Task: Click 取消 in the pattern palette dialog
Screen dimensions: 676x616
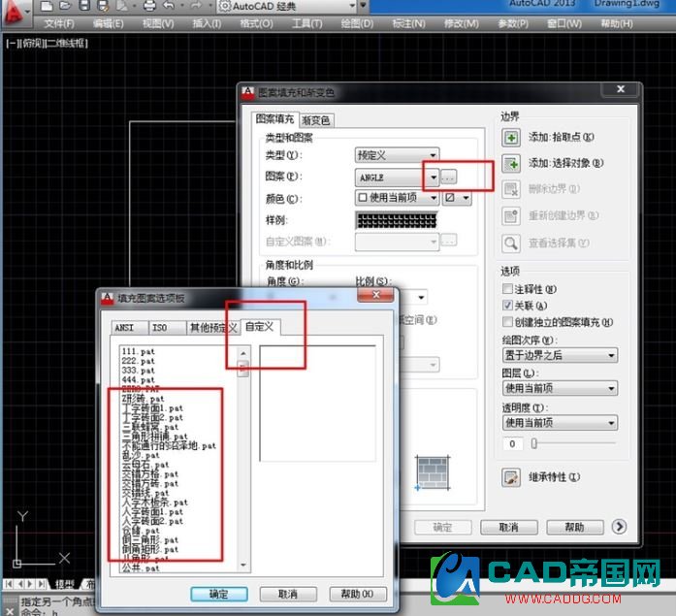Action: 288,594
